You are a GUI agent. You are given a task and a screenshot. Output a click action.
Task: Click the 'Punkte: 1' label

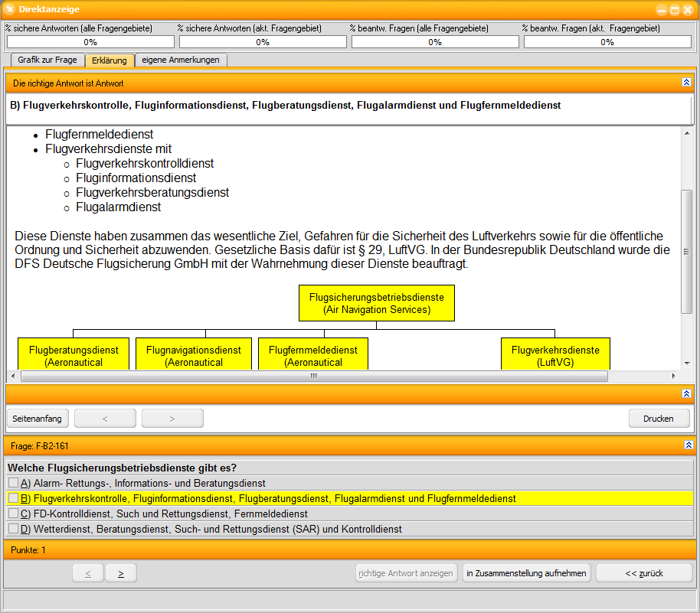pyautogui.click(x=28, y=550)
